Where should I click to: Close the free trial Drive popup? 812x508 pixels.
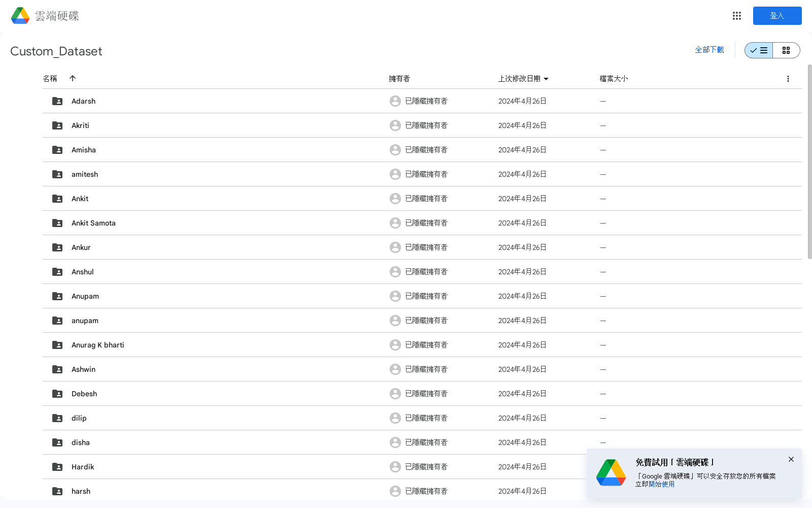point(791,459)
